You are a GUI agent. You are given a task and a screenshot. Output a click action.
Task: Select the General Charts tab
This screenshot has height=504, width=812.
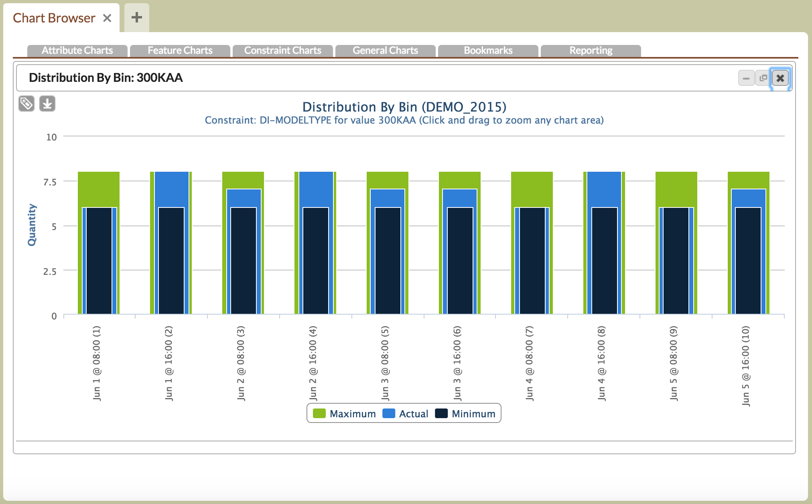coord(385,51)
